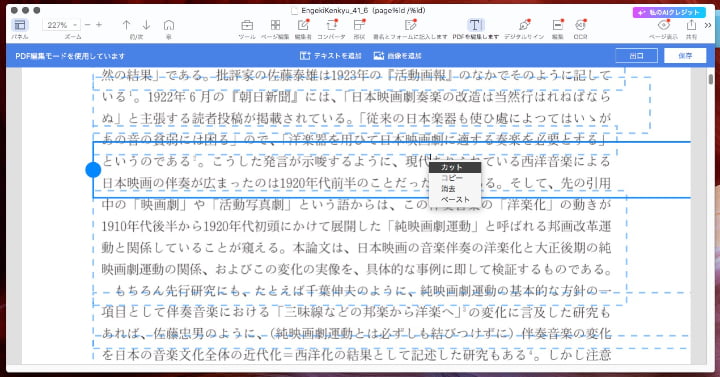Image resolution: width=720 pixels, height=377 pixels.
Task: Go to next page with down arrow
Action: (146, 25)
